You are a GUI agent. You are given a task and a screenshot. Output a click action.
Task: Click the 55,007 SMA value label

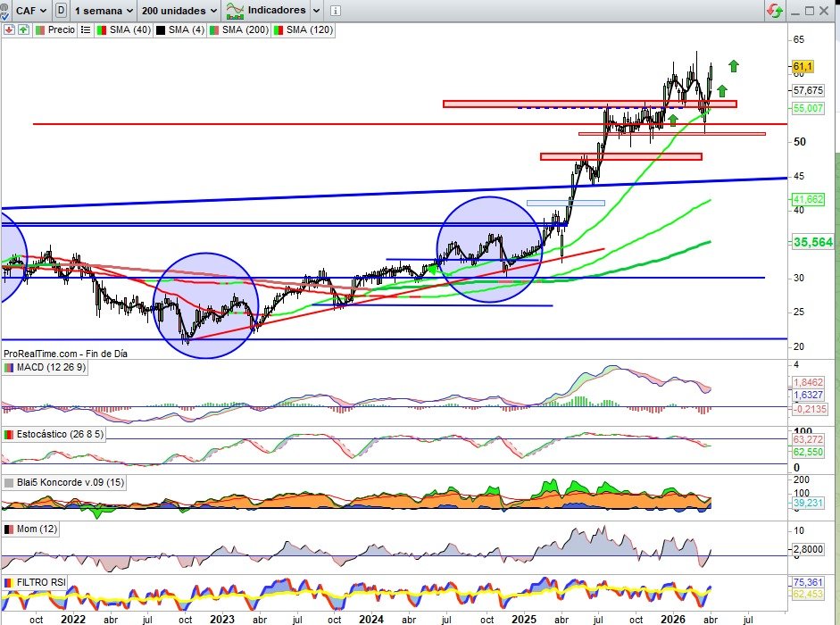tap(808, 108)
